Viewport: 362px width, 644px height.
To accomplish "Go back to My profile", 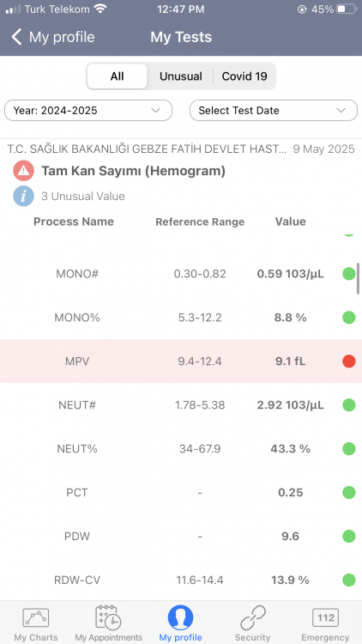I will (53, 37).
